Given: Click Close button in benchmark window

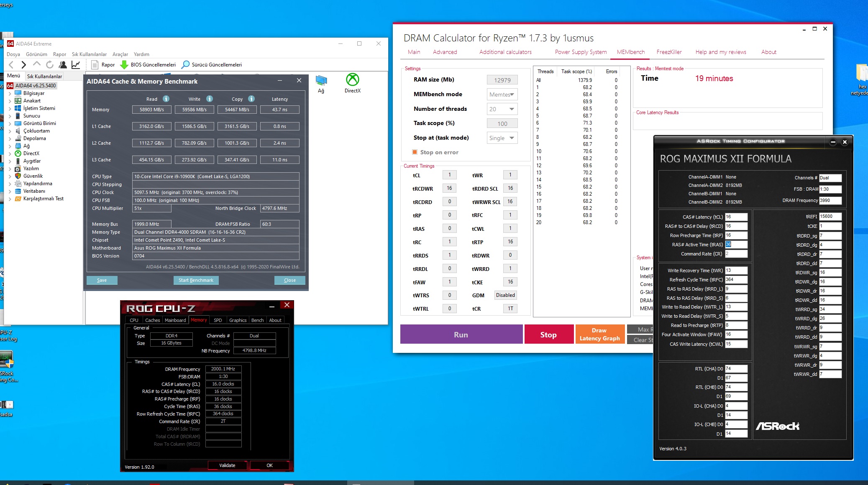Looking at the screenshot, I should (x=289, y=280).
